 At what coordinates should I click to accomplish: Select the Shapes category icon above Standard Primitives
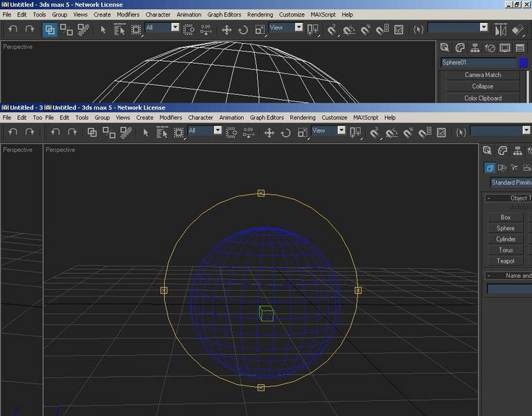click(502, 167)
